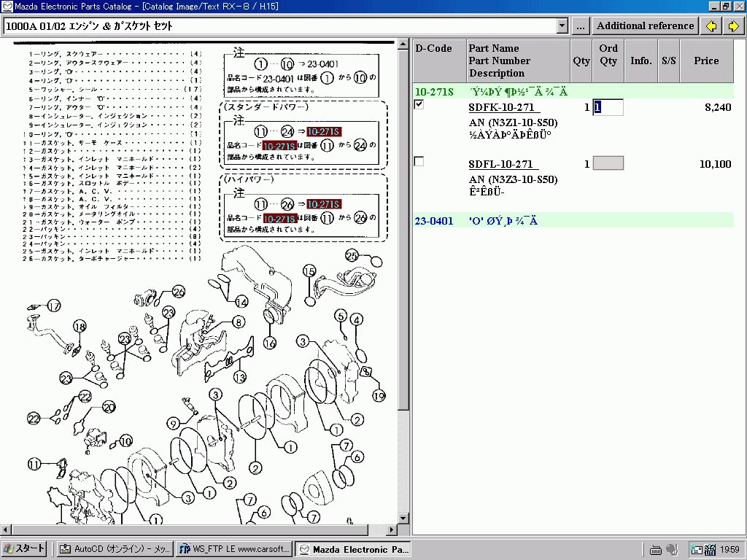The image size is (747, 560).
Task: Click the keyboard icon in system tray
Action: point(656,550)
